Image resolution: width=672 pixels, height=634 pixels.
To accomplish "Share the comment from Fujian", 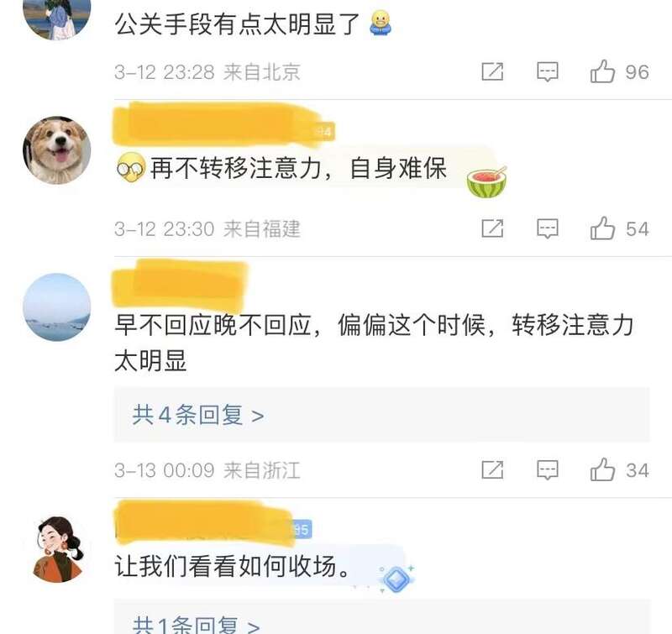I will click(492, 228).
